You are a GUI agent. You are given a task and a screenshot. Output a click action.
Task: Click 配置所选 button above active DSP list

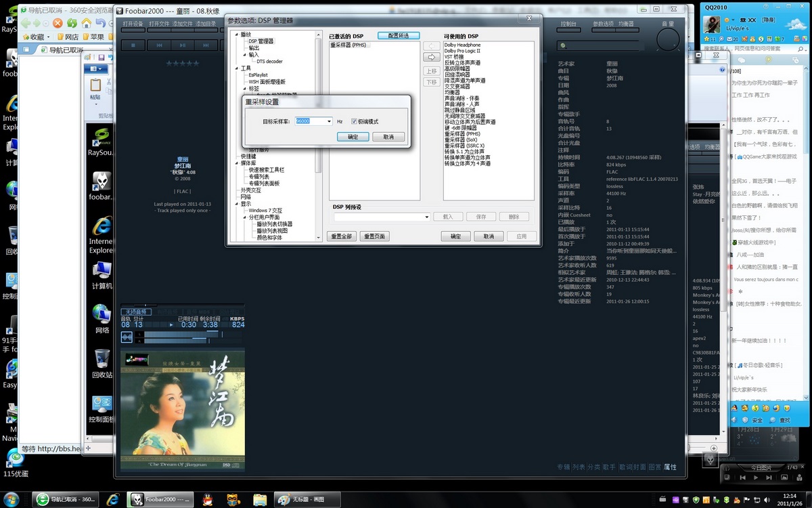pos(399,35)
